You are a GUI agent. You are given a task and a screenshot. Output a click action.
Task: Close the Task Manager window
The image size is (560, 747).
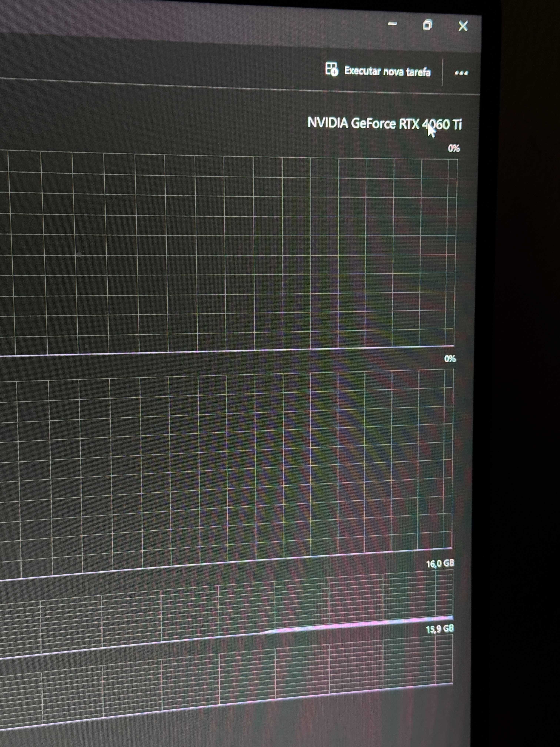click(463, 26)
